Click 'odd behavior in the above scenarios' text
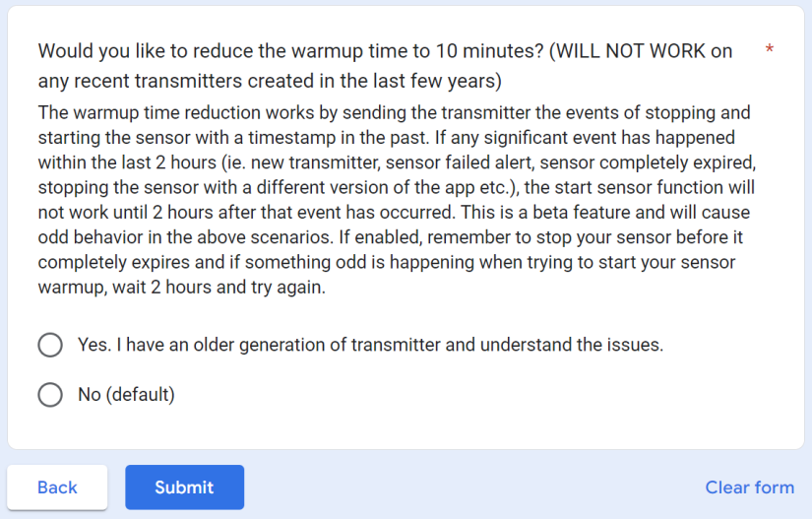This screenshot has width=812, height=519. click(186, 237)
